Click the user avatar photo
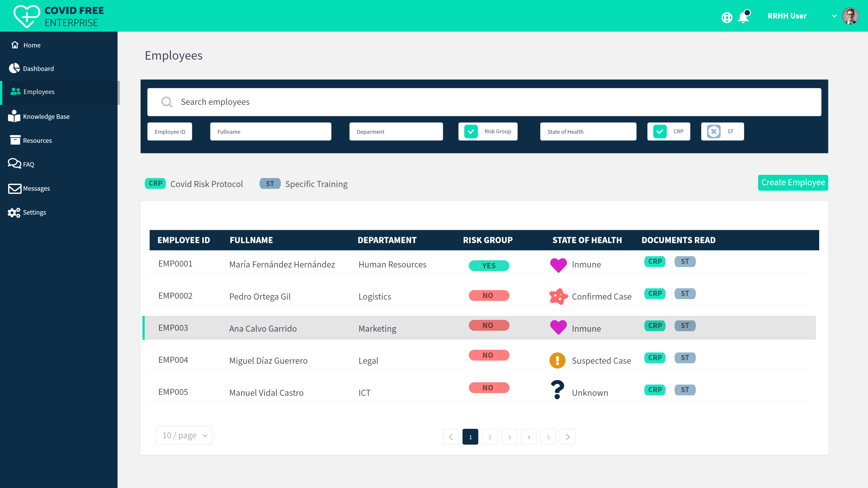The width and height of the screenshot is (868, 488). click(850, 16)
